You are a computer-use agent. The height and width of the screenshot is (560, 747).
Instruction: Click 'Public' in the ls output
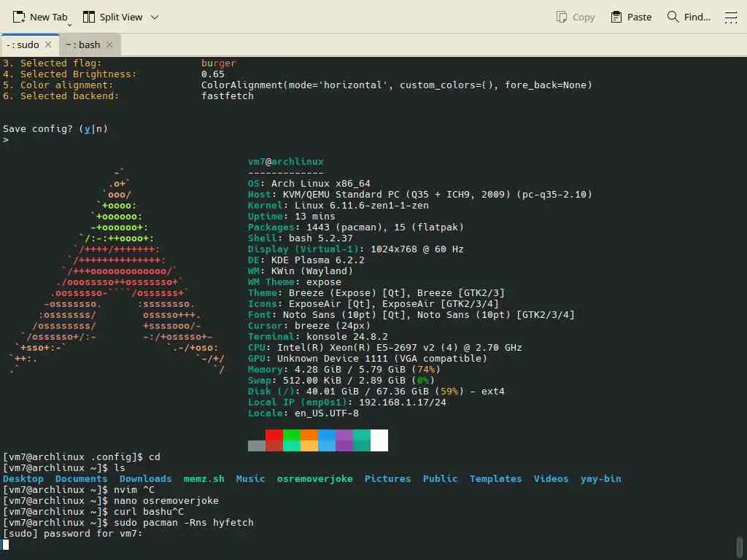click(440, 479)
